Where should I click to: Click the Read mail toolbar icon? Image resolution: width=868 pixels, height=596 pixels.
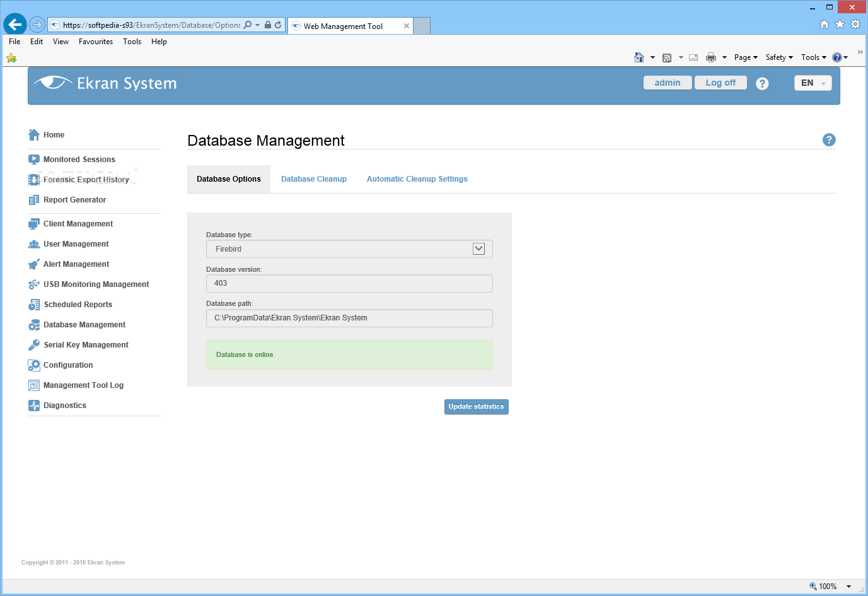[x=693, y=57]
